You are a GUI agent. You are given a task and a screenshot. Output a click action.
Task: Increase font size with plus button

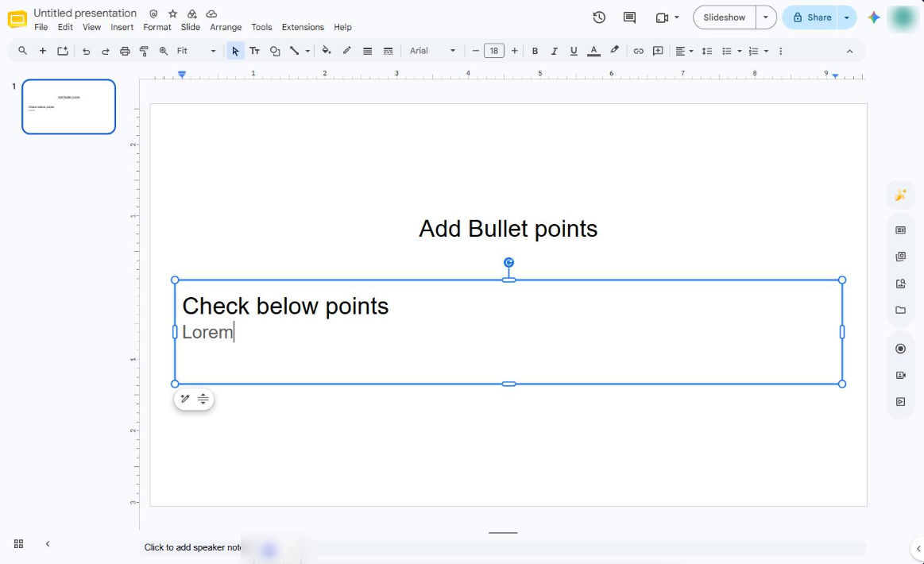(515, 52)
